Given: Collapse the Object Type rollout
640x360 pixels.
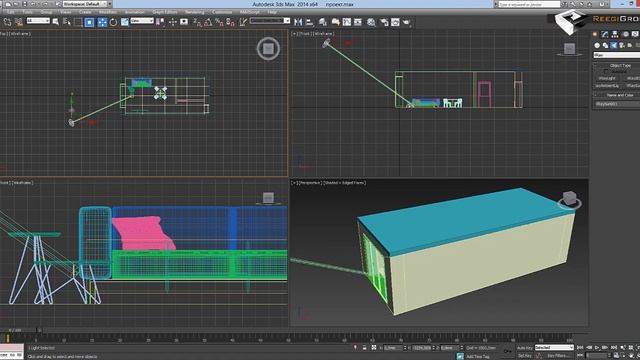Looking at the screenshot, I should [x=620, y=65].
